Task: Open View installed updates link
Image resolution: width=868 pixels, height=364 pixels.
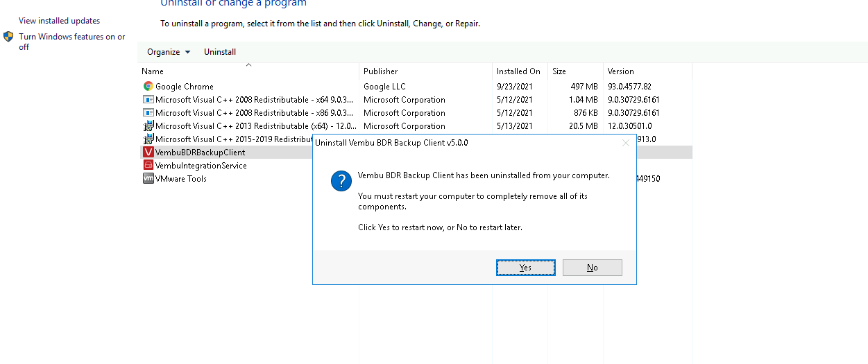Action: tap(59, 21)
